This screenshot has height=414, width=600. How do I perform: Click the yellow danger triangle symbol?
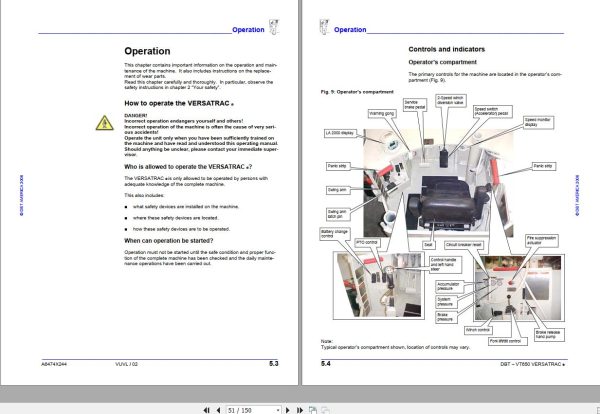(x=104, y=123)
